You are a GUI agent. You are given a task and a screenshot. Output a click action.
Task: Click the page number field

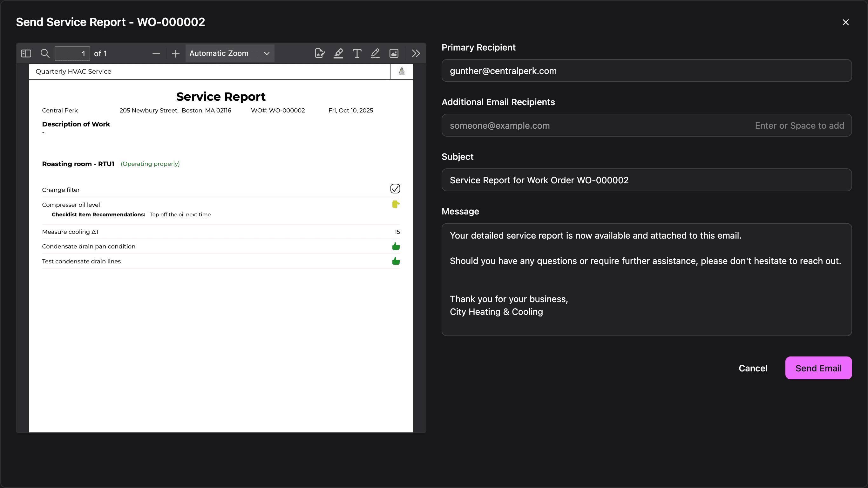click(72, 54)
